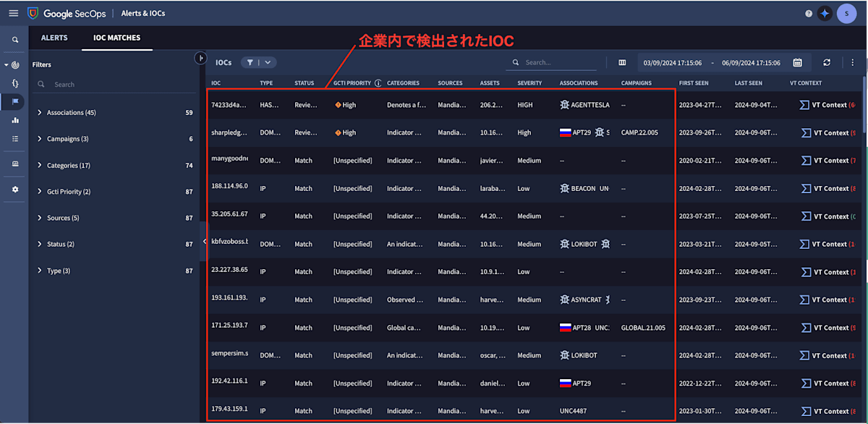
Task: Focus the IOCs table search field
Action: click(x=551, y=63)
